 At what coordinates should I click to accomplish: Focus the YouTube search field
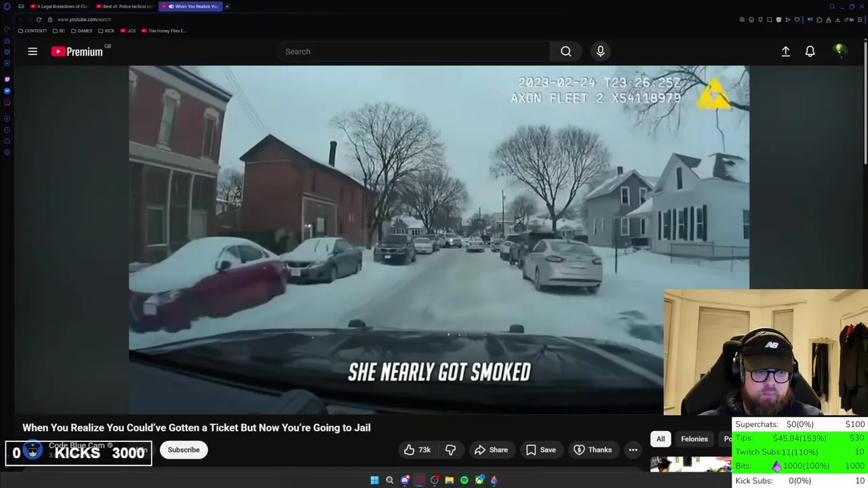pos(413,52)
